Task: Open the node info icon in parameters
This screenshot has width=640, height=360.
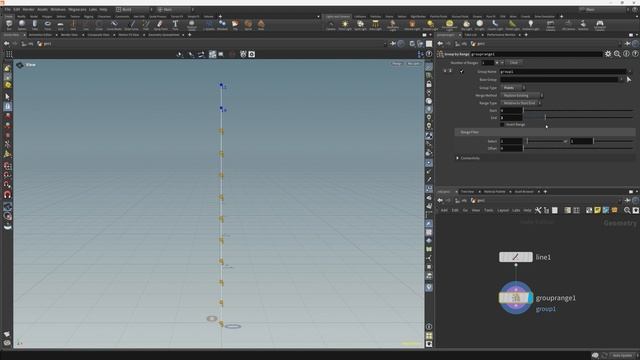Action: 626,54
